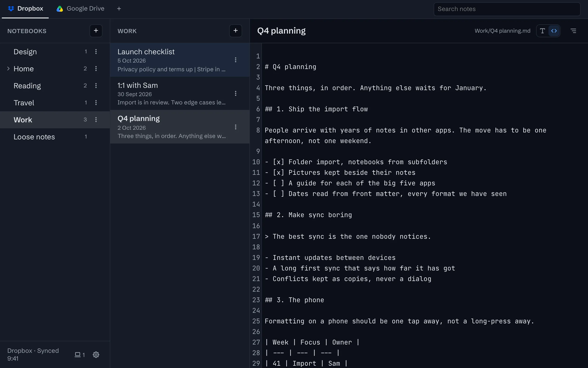Expand the Home notebook
Screen dimensions: 588x368
coord(8,69)
